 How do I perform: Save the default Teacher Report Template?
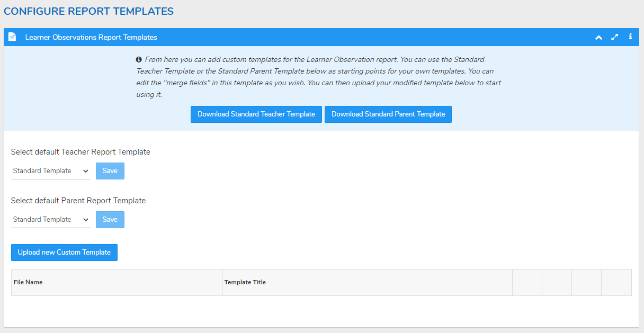(110, 171)
